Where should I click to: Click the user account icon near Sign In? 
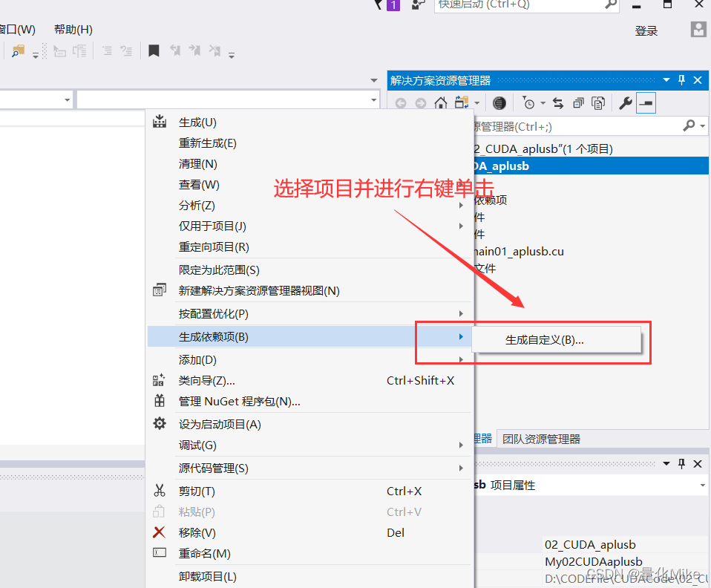point(698,29)
